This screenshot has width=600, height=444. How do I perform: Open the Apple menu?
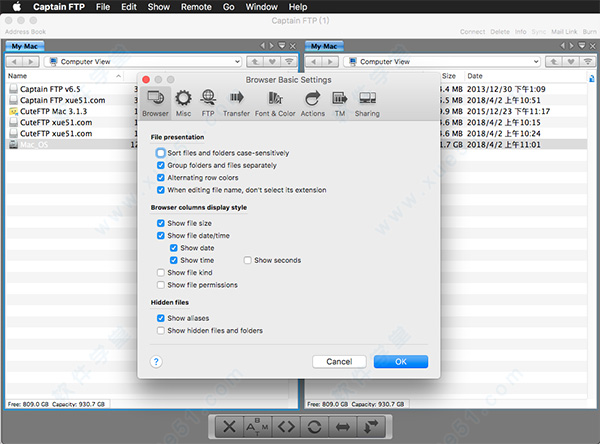coord(16,7)
